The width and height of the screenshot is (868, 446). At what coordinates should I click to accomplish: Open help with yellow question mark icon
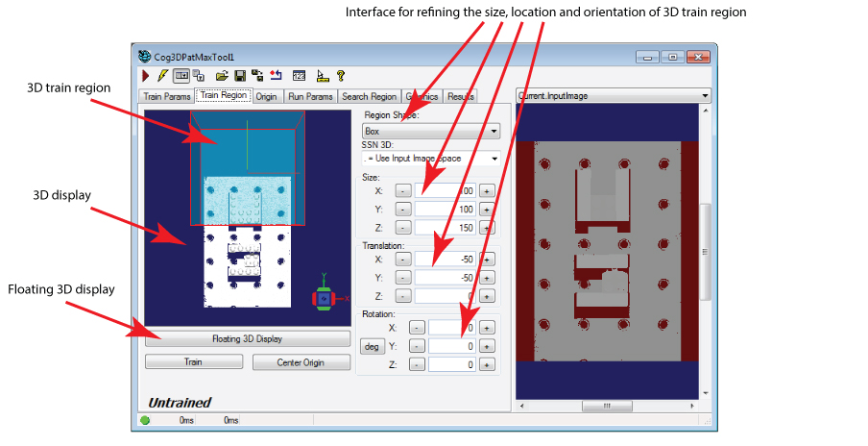(340, 75)
